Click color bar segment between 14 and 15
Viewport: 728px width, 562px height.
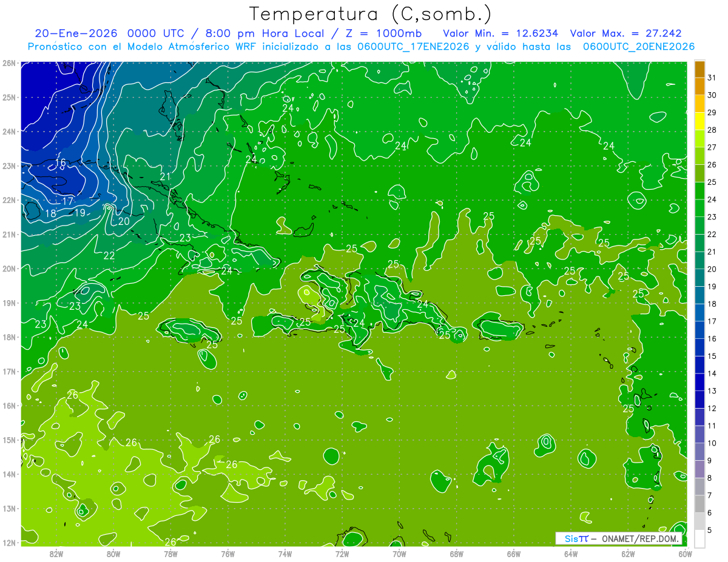coord(699,365)
